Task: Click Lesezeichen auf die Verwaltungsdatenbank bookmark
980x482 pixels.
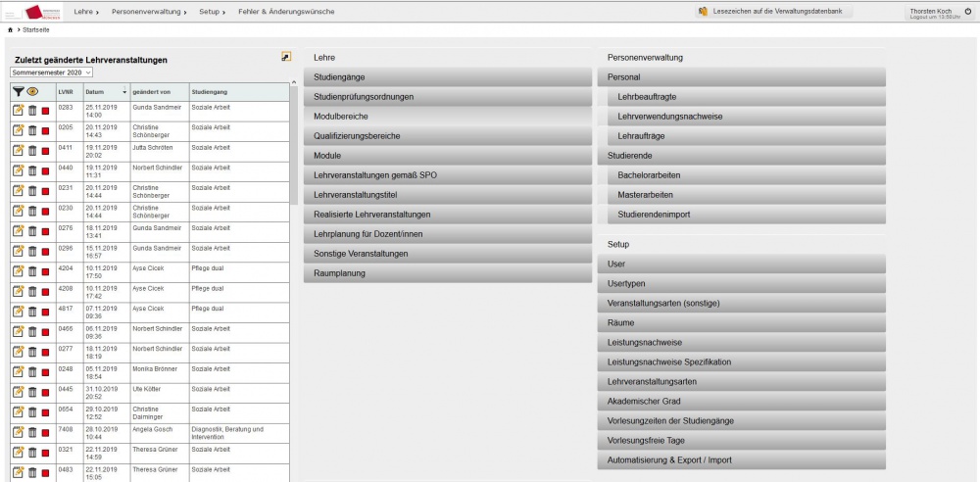Action: 774,12
